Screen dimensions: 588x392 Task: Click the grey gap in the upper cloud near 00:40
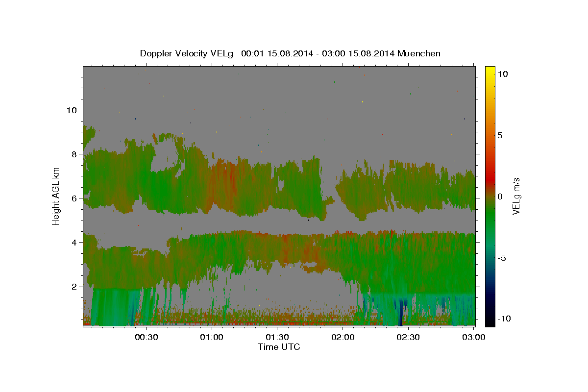(165, 156)
